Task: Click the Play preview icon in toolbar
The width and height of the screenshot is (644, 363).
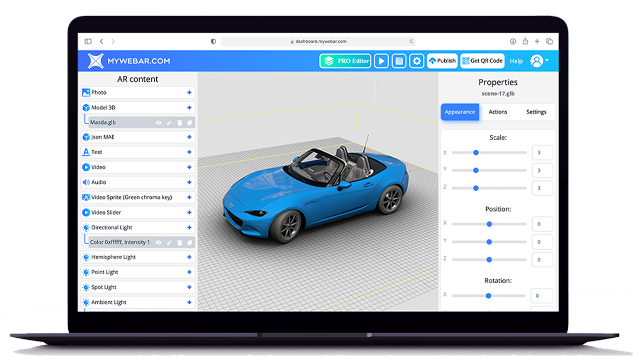Action: [381, 61]
